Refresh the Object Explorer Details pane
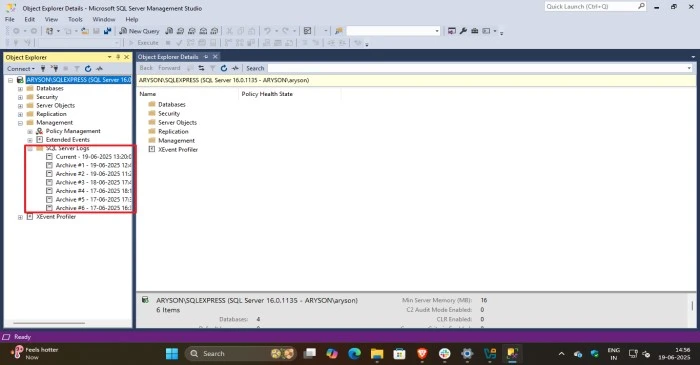700x365 pixels. pyautogui.click(x=224, y=68)
